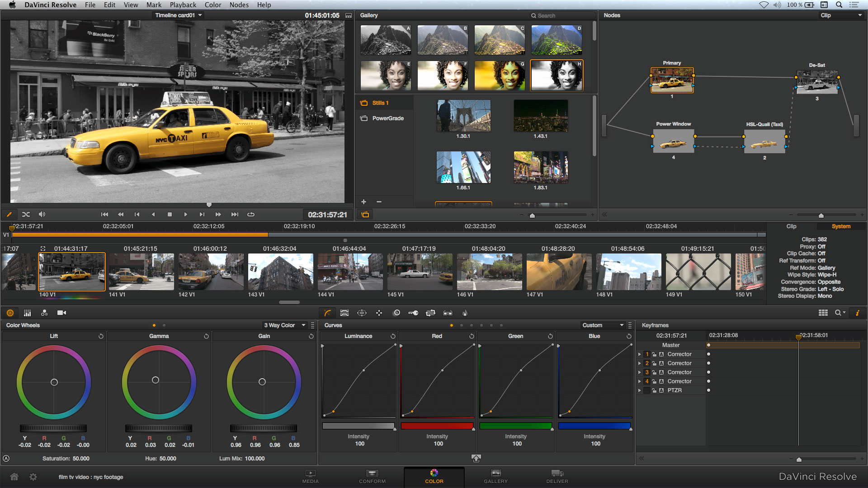
Task: Reset the Gamma color wheel
Action: pyautogui.click(x=206, y=336)
